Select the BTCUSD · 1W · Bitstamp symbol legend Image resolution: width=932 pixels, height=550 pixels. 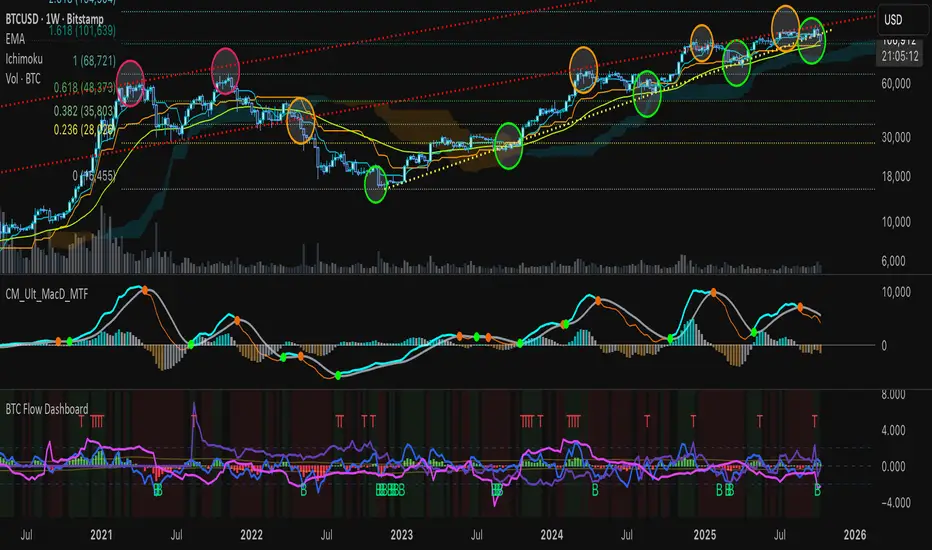pyautogui.click(x=55, y=19)
